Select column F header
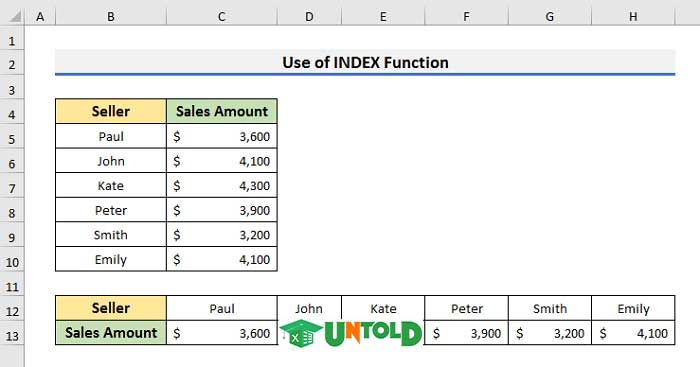700x367 pixels. pyautogui.click(x=467, y=17)
